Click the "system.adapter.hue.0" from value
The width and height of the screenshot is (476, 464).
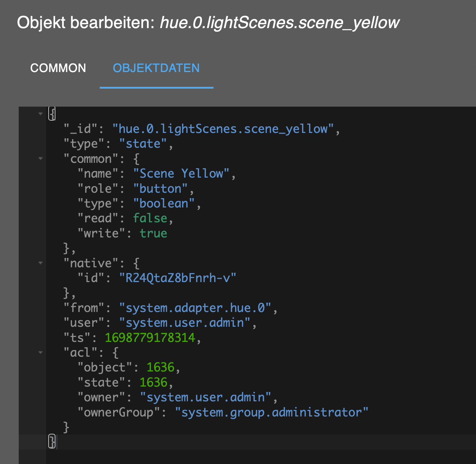click(x=195, y=308)
